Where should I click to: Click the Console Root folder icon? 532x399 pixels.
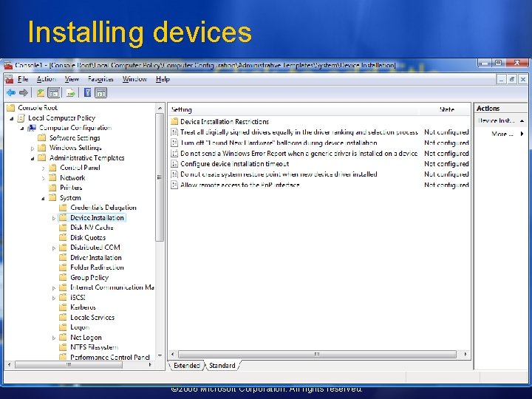coord(11,108)
